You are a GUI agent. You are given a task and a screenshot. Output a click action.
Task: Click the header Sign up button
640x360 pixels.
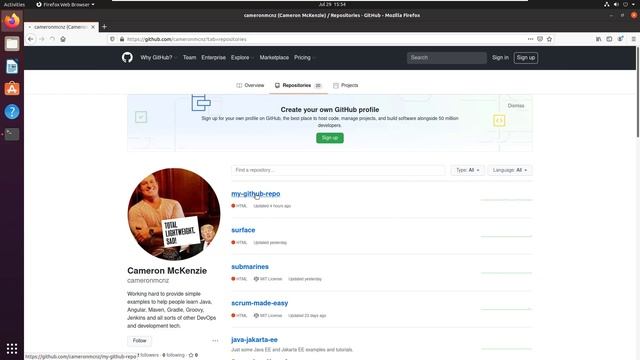[x=526, y=58]
